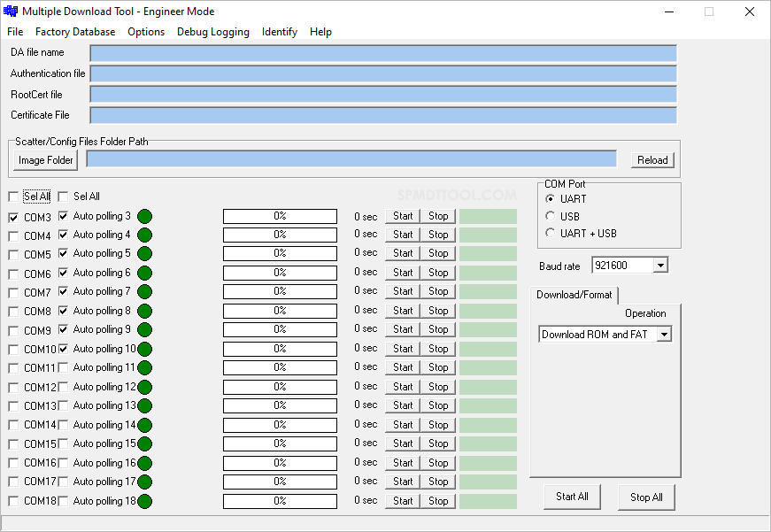Enable Auto polling 11 checkbox
Screen dimensions: 771x532
coord(63,367)
